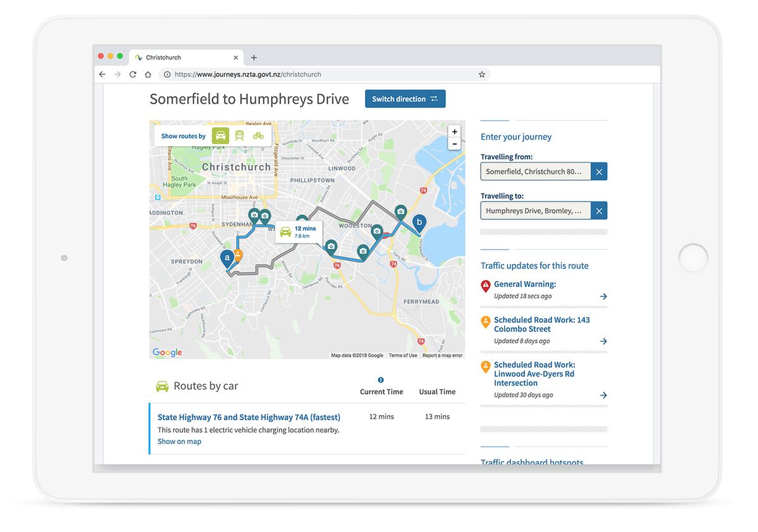Zoom in on the map
Viewport: 758px width, 532px height.
[x=454, y=131]
